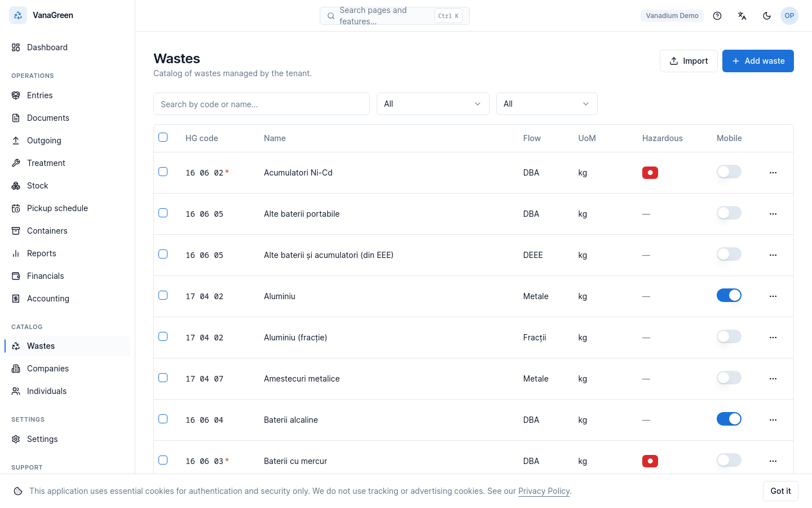Open Containers in the sidebar
The height and width of the screenshot is (508, 812).
click(x=67, y=231)
